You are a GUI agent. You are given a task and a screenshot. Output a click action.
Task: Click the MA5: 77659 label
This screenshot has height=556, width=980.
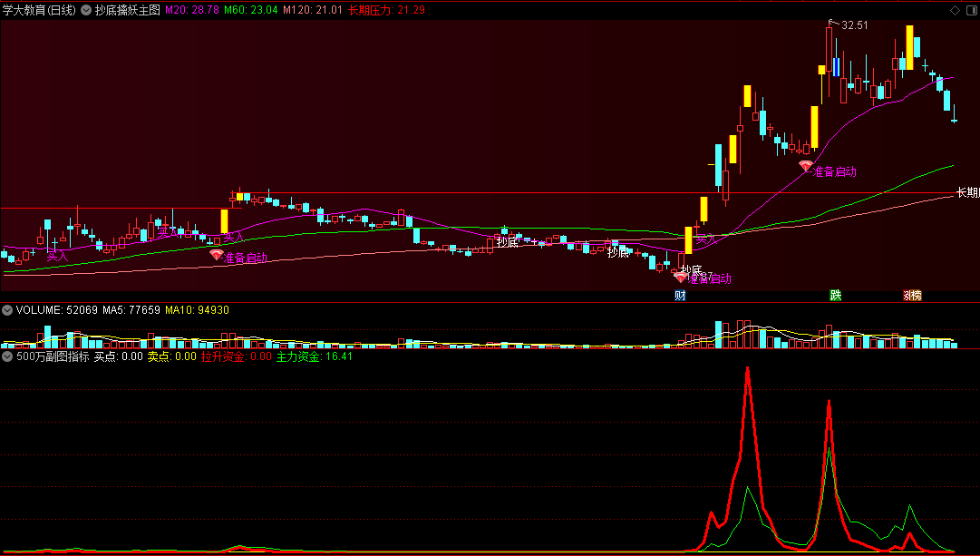click(131, 310)
